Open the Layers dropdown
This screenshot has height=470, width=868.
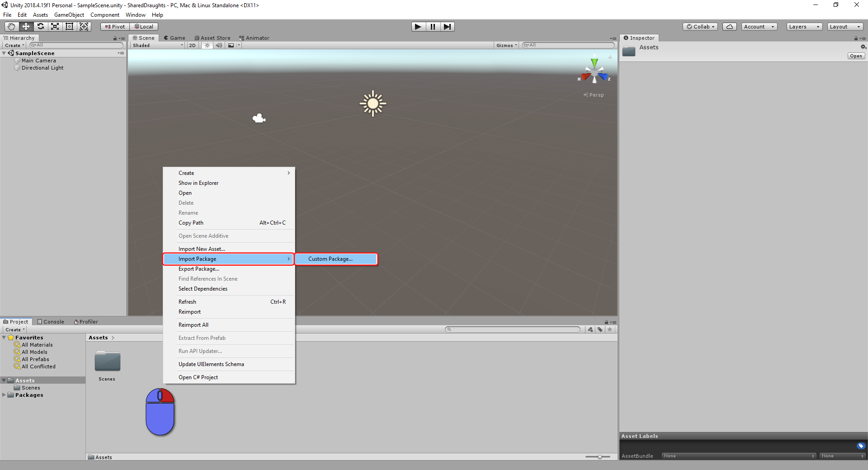(x=804, y=27)
